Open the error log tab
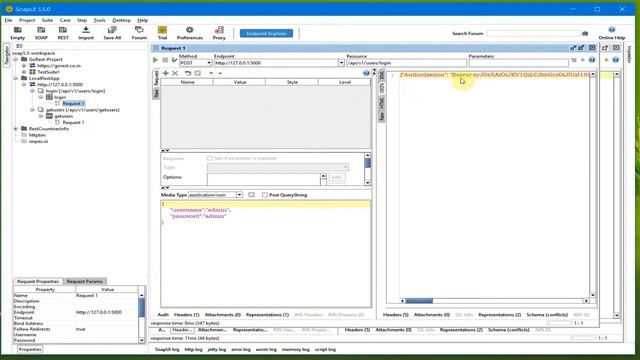The width and height of the screenshot is (640, 360). click(241, 349)
